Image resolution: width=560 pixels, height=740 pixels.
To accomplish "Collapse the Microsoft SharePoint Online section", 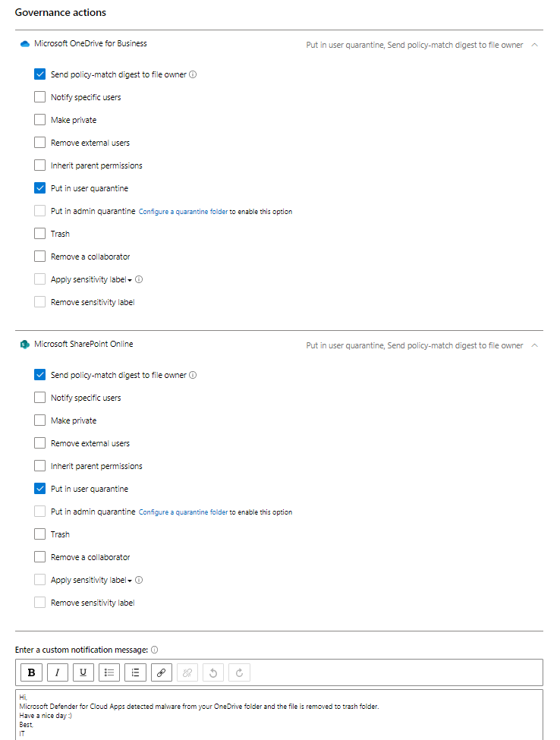I will pos(535,345).
